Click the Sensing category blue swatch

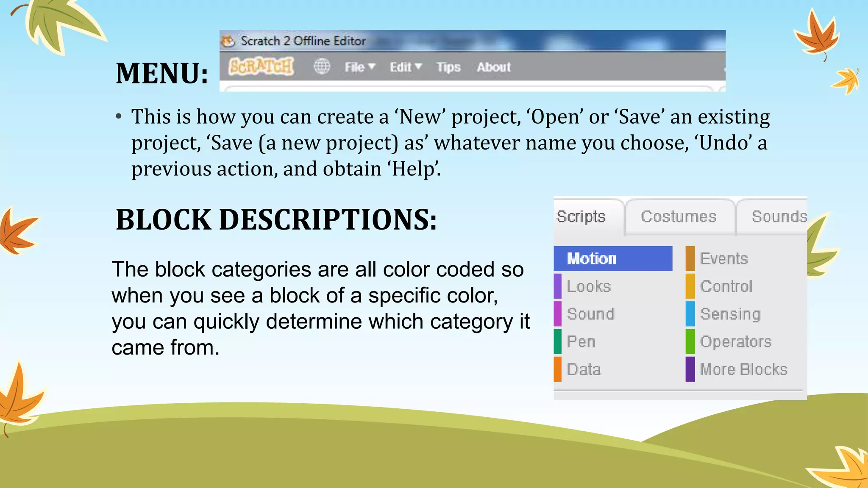[x=690, y=314]
